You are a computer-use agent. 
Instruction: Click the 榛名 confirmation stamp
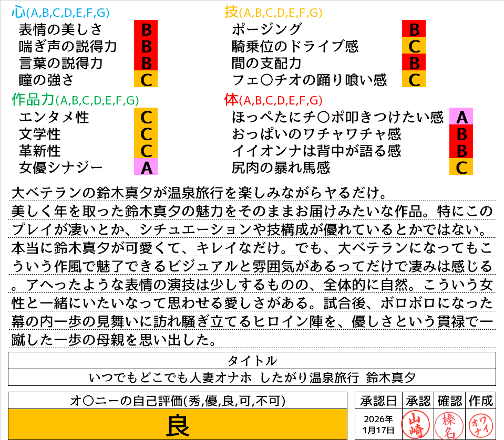click(448, 424)
